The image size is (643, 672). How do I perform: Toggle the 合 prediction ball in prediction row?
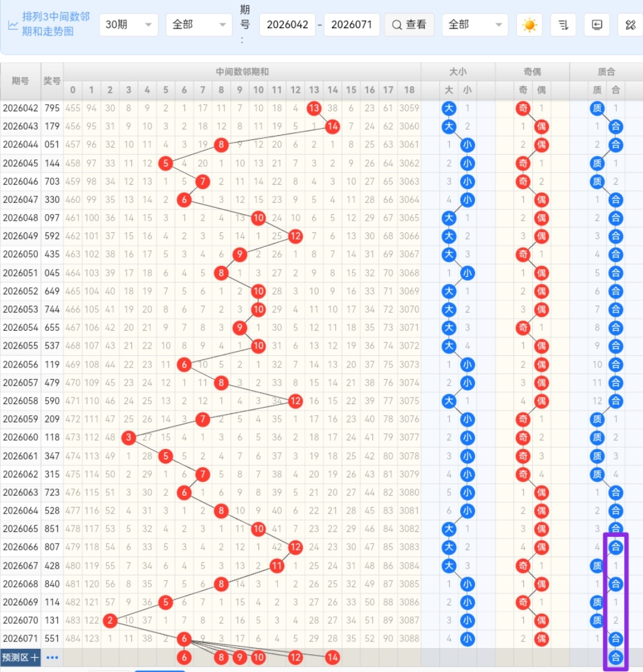point(615,657)
